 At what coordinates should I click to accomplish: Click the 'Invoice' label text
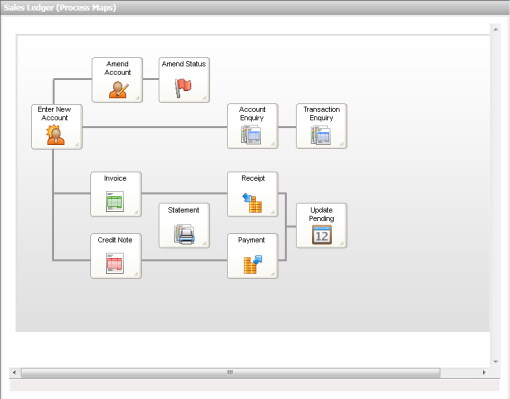[x=115, y=178]
